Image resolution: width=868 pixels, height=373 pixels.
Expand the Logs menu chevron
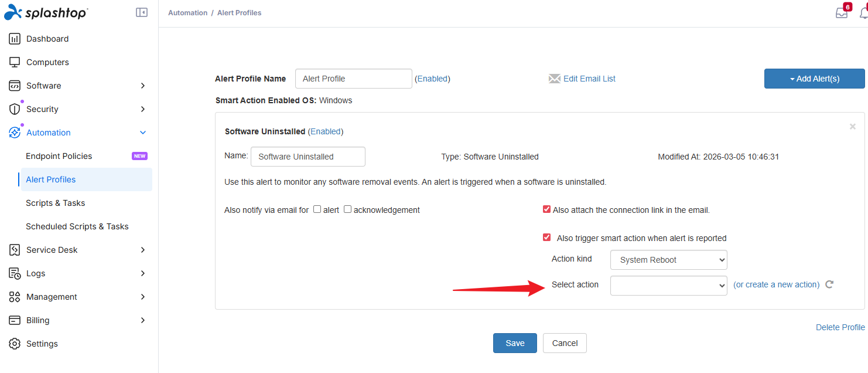click(143, 273)
